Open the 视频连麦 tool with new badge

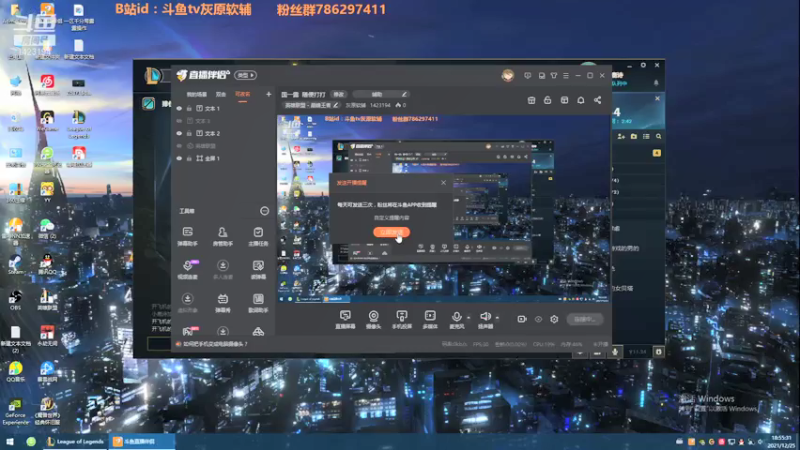(x=187, y=269)
